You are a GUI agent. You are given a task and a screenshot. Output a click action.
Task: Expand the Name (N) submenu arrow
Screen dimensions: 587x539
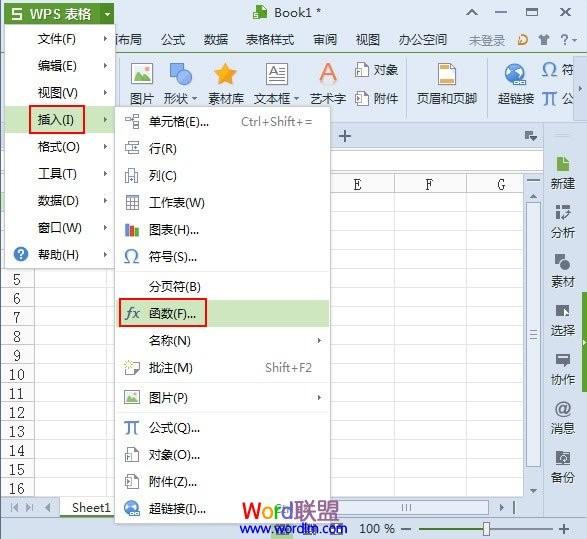pyautogui.click(x=319, y=341)
